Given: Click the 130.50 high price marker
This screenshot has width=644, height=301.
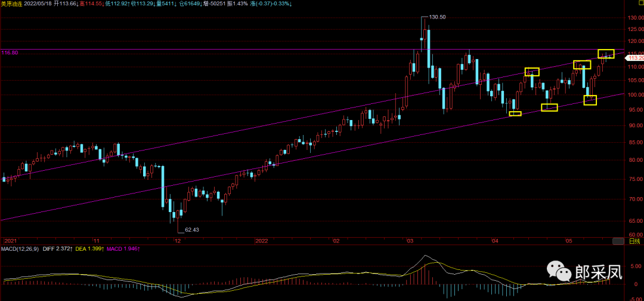Looking at the screenshot, I should 438,17.
